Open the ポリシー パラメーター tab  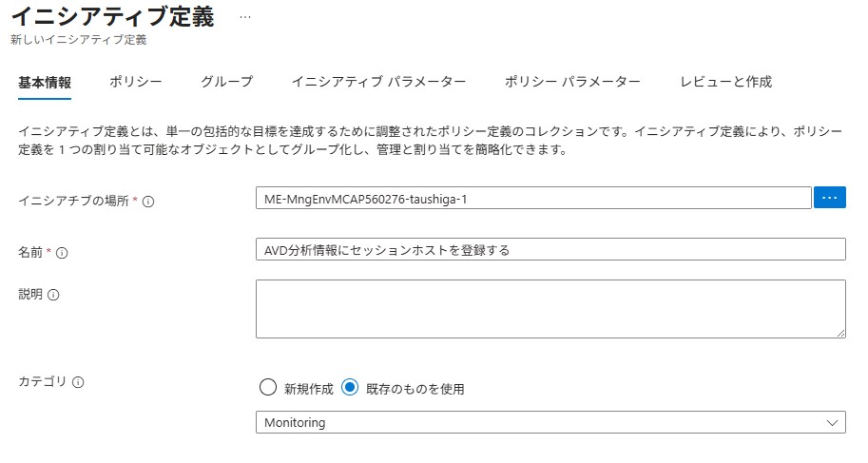572,82
